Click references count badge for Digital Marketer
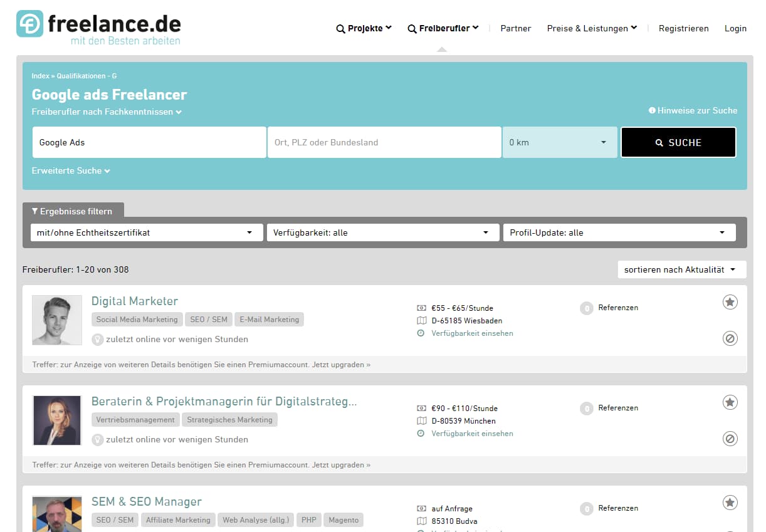The height and width of the screenshot is (532, 766). pyautogui.click(x=586, y=308)
